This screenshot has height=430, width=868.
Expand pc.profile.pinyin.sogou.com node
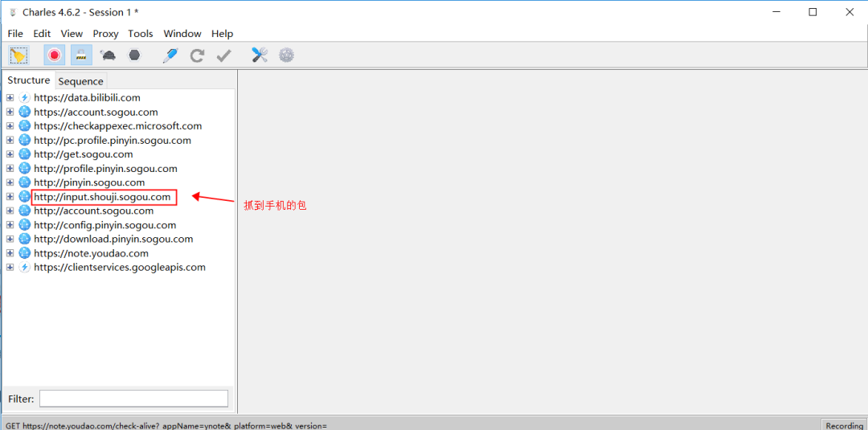coord(10,140)
